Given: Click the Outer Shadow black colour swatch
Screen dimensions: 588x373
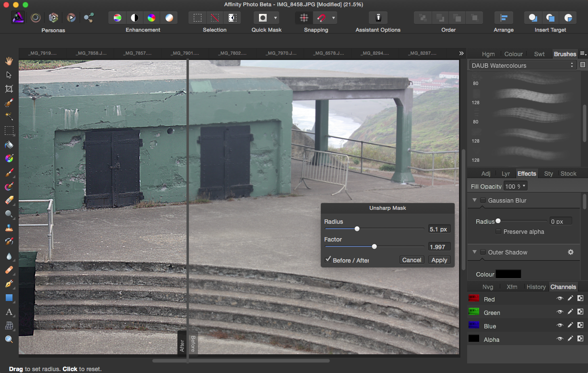Looking at the screenshot, I should coord(508,274).
